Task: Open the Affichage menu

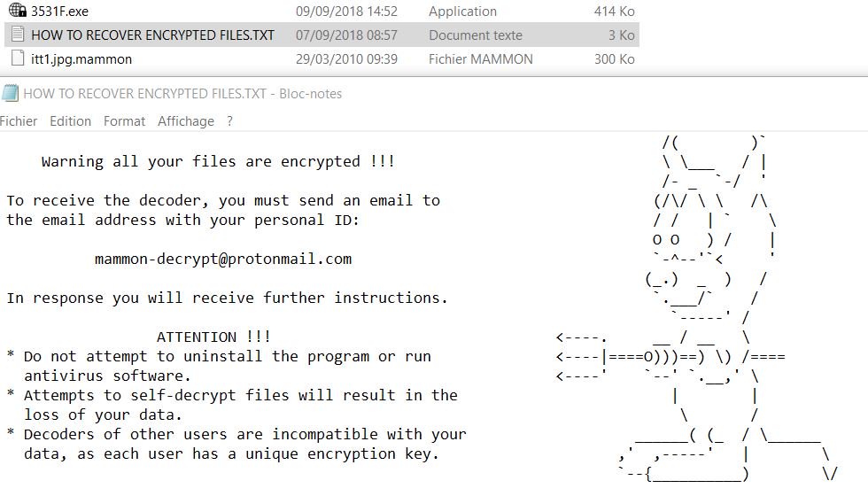Action: [185, 121]
